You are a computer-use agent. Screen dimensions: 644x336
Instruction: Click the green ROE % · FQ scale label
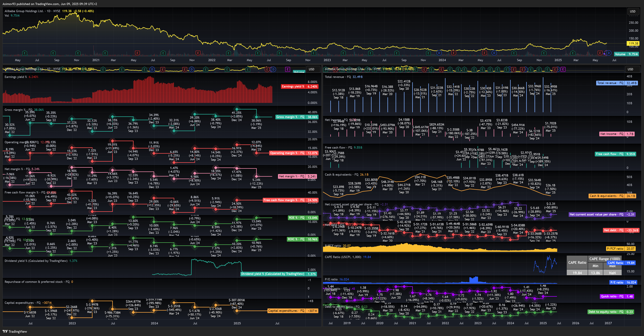click(303, 218)
